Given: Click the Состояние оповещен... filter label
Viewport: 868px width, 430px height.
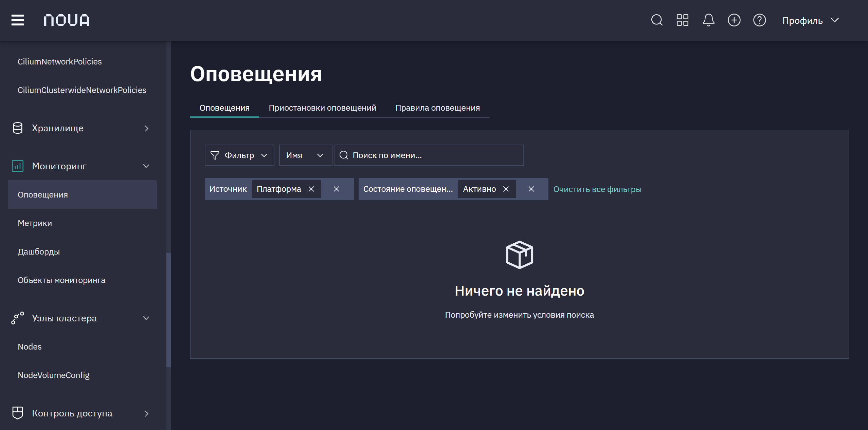Looking at the screenshot, I should pos(408,189).
